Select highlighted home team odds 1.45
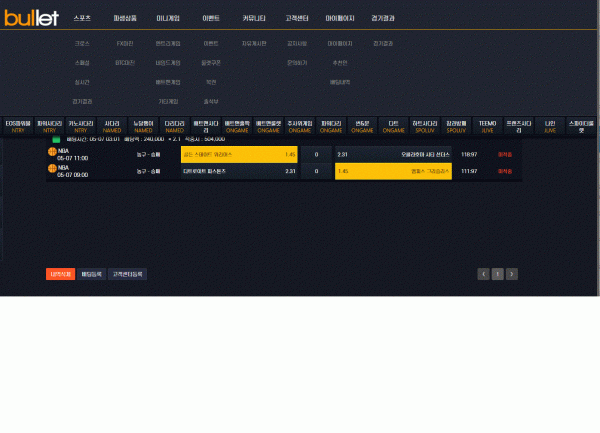The height and width of the screenshot is (433, 600). coord(239,155)
